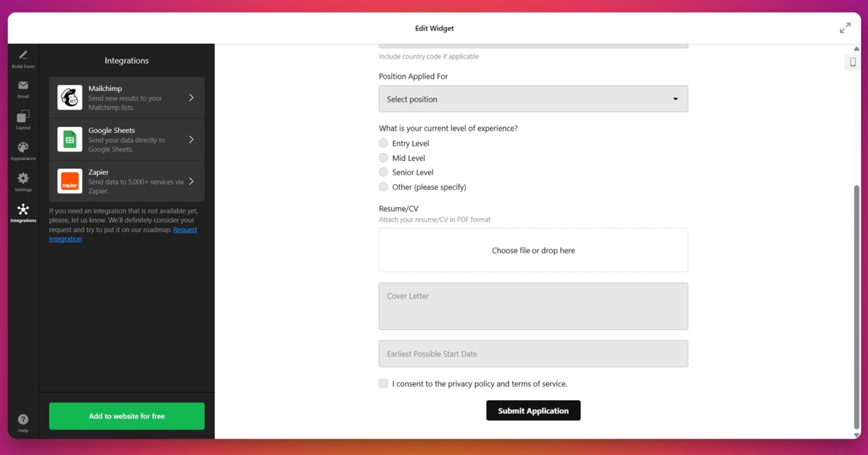Expand widget editor to fullscreen

845,28
